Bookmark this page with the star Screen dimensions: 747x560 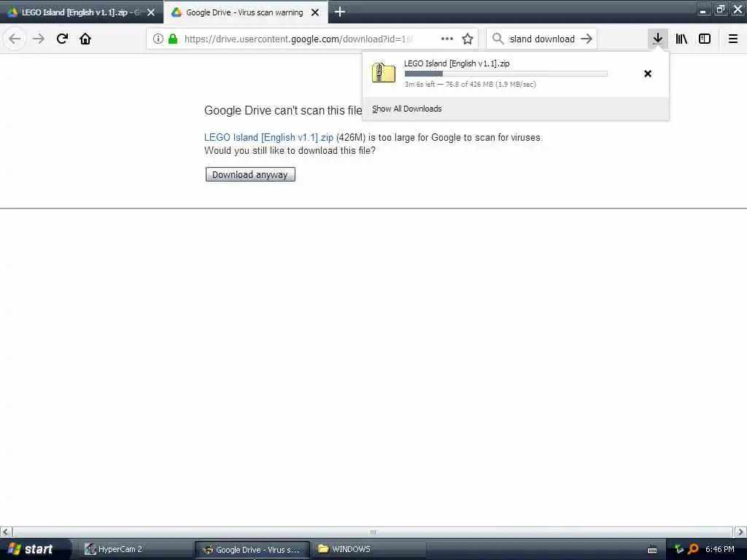pos(468,39)
